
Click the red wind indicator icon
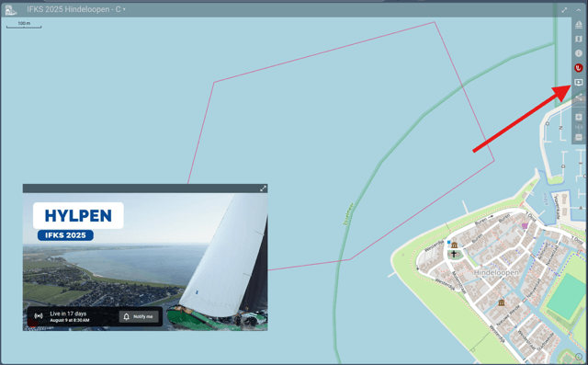pos(579,67)
